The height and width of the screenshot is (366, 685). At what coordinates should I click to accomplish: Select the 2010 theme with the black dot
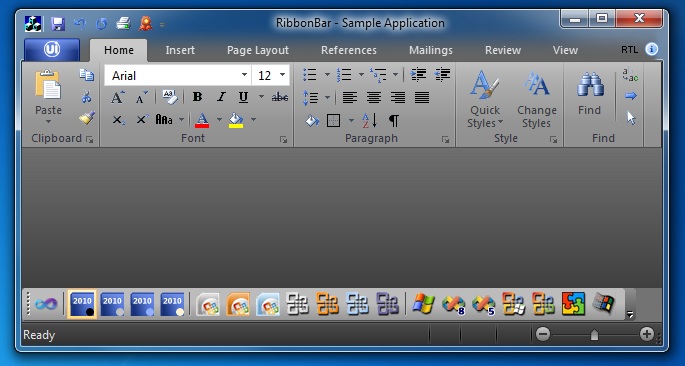pyautogui.click(x=82, y=304)
